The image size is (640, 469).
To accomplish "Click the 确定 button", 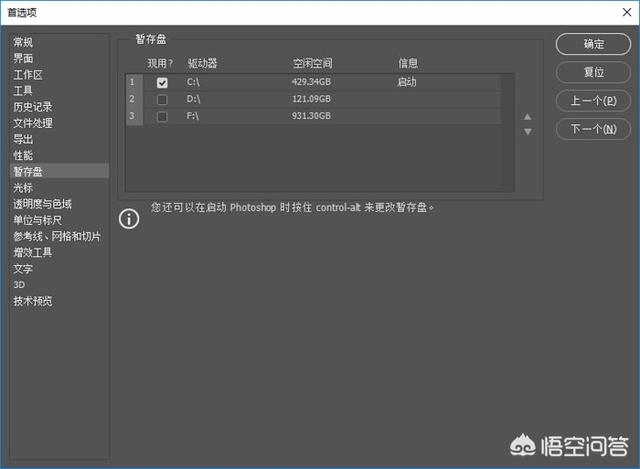I will (593, 45).
